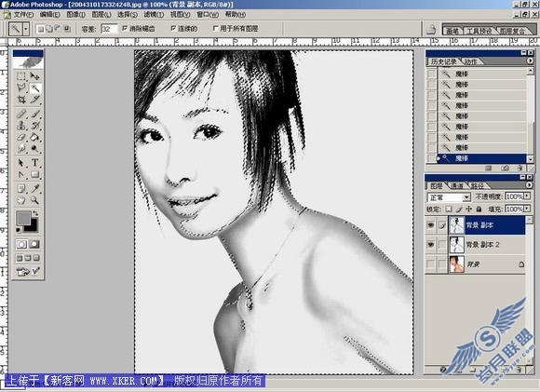Select the Notes tool
540x392 pixels.
click(x=21, y=188)
